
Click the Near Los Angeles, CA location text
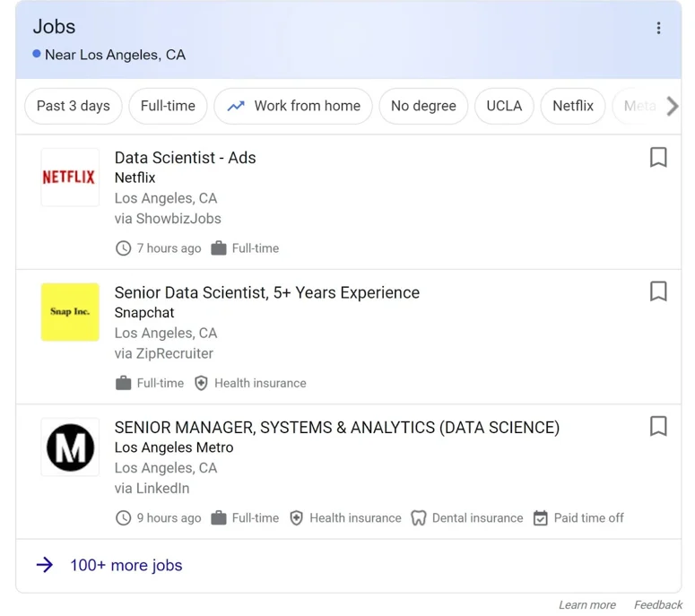pyautogui.click(x=116, y=55)
